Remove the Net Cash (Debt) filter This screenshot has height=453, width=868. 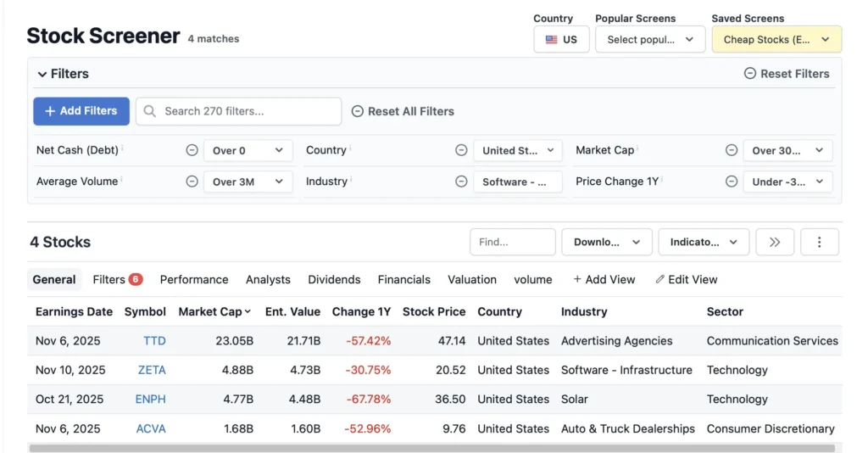coord(192,150)
